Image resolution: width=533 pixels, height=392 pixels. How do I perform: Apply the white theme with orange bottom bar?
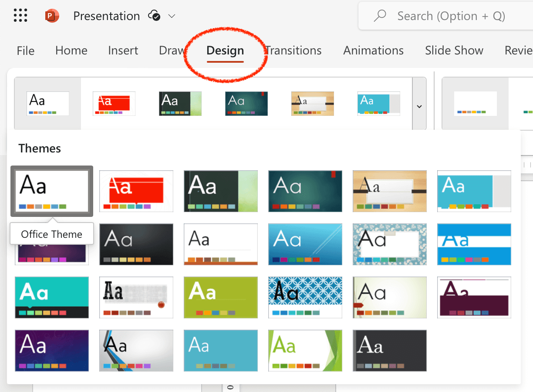tap(221, 244)
